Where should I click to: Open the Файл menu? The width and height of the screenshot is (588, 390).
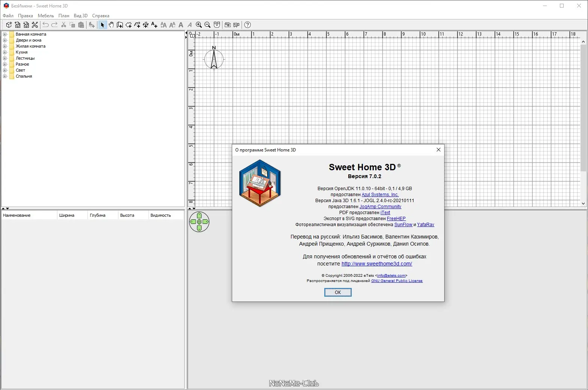[x=8, y=16]
